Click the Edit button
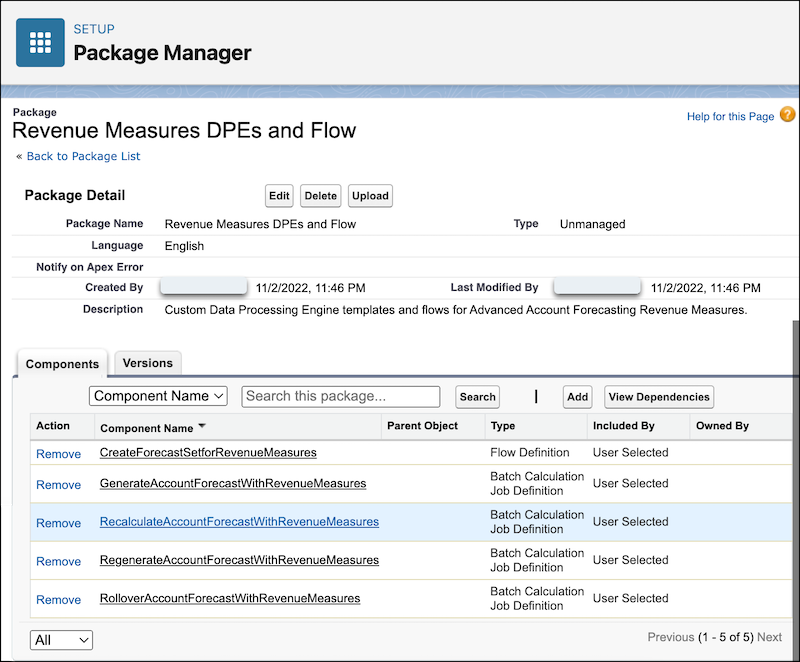Image resolution: width=800 pixels, height=662 pixels. pos(279,196)
